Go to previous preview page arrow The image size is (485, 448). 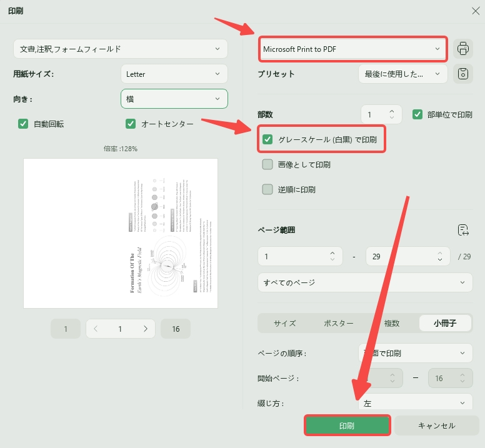(x=96, y=329)
